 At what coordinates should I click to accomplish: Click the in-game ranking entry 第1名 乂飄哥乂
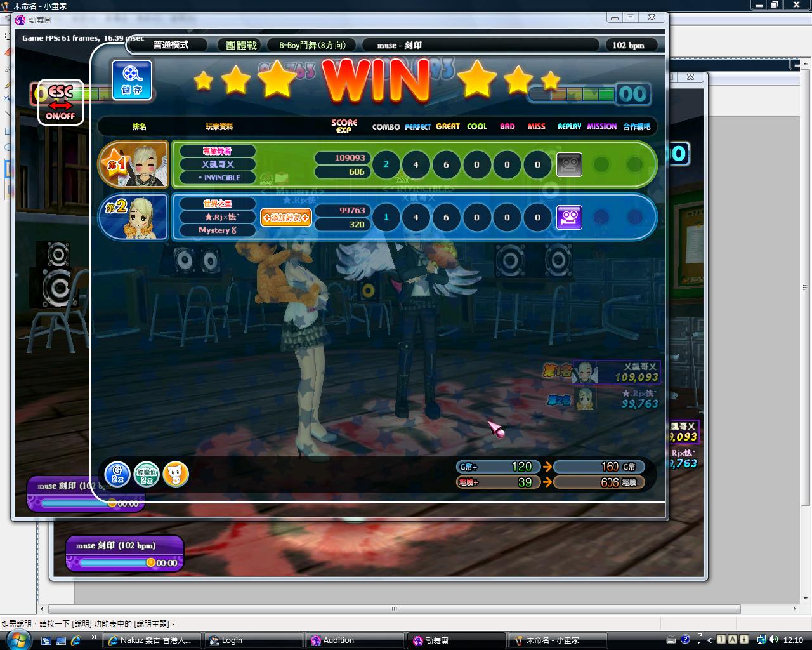point(601,372)
